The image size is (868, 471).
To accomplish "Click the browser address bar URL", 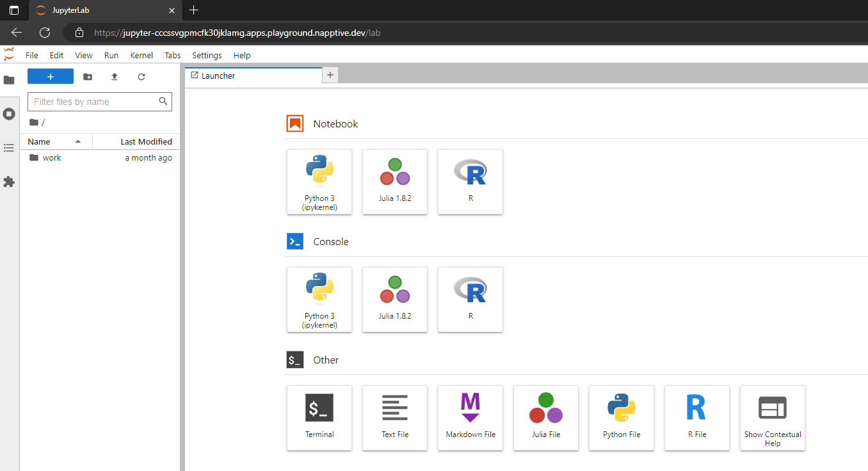I will 237,33.
